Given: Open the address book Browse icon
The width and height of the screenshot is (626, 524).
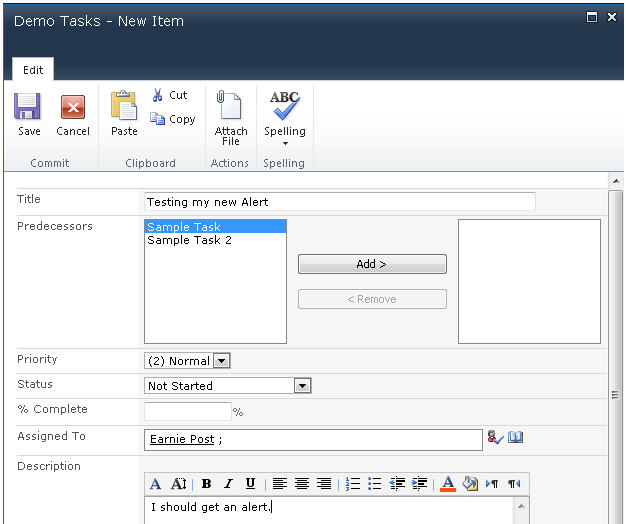Looking at the screenshot, I should click(516, 438).
